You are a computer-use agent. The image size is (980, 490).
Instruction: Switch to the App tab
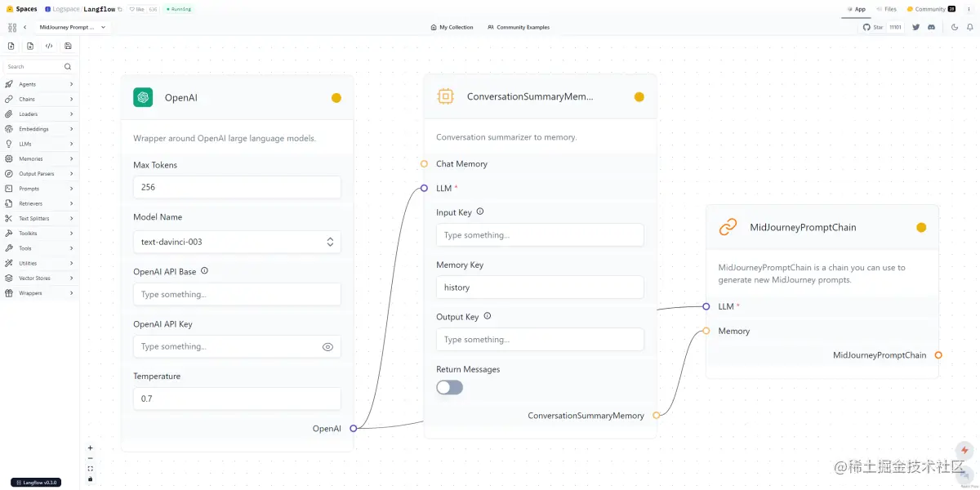(856, 9)
